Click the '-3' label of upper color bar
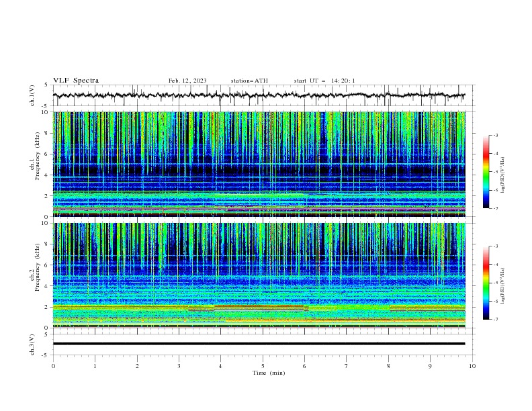 496,135
